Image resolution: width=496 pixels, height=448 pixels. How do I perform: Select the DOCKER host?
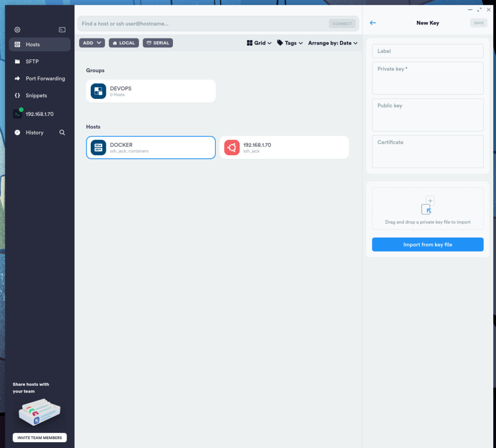(x=151, y=147)
